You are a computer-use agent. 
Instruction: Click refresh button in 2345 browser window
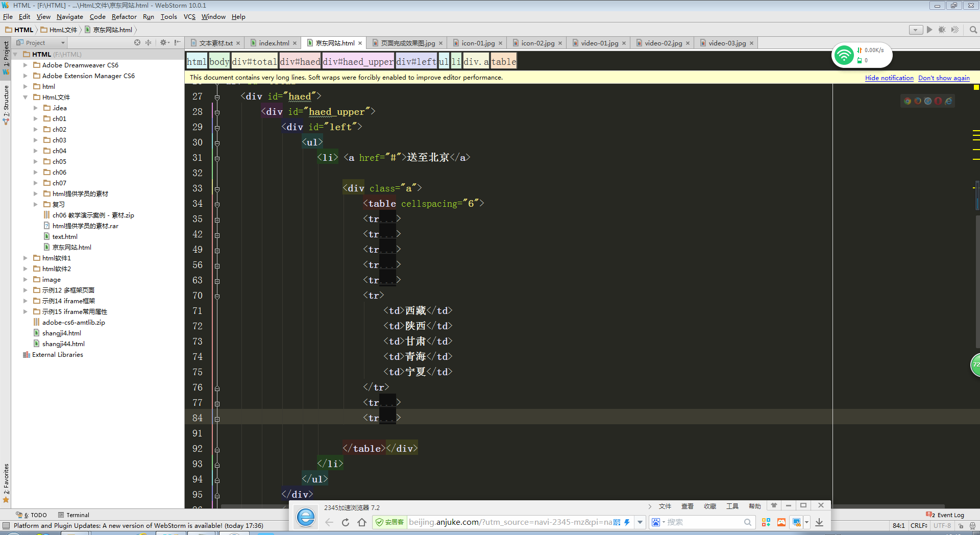[346, 522]
